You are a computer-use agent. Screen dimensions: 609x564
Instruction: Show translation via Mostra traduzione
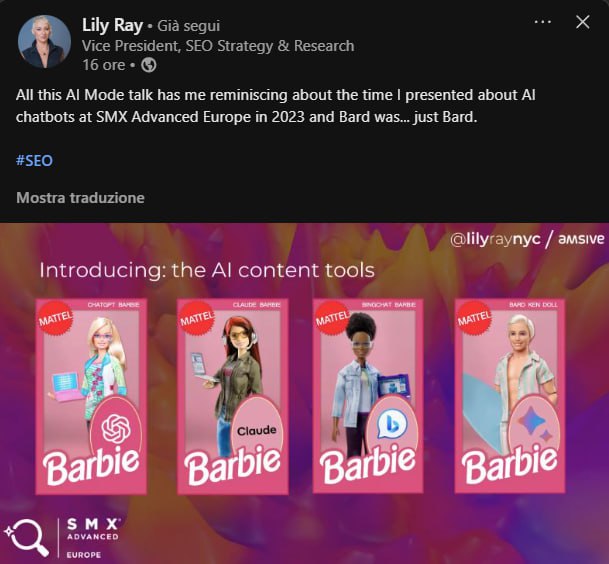[x=80, y=198]
